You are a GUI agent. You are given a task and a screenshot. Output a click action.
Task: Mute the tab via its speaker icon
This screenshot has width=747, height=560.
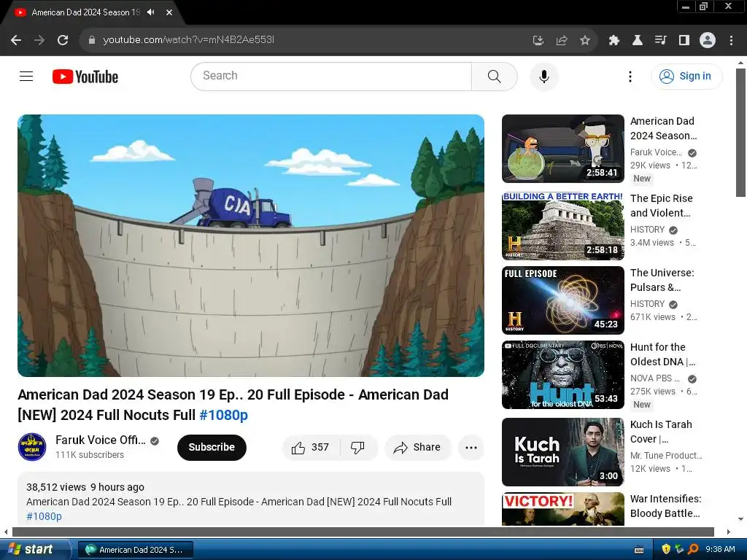pos(151,12)
